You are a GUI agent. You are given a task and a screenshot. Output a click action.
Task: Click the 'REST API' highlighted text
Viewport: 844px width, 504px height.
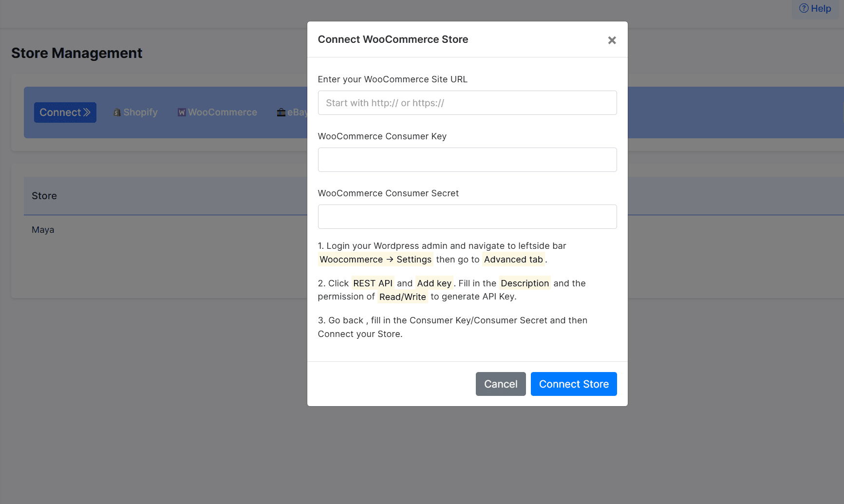coord(373,283)
